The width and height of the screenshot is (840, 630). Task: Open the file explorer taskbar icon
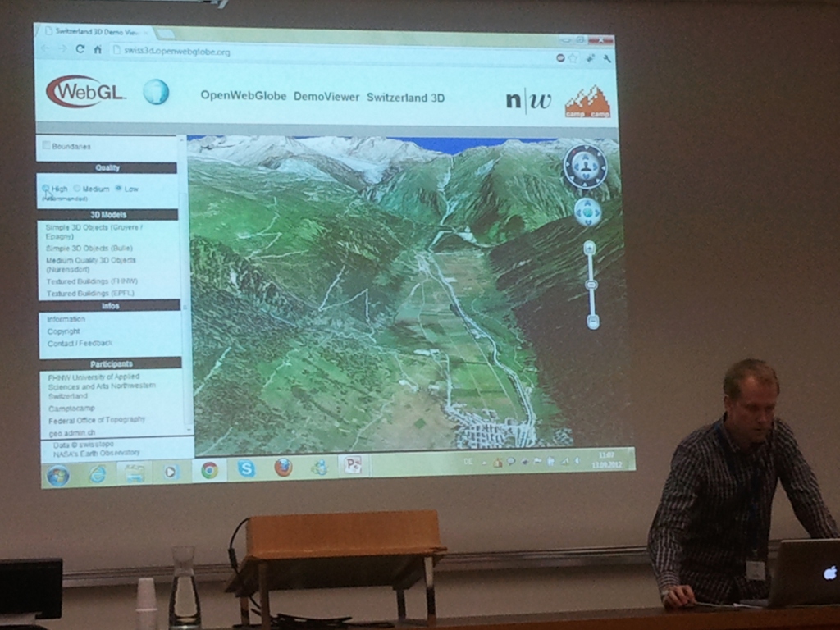pos(134,473)
